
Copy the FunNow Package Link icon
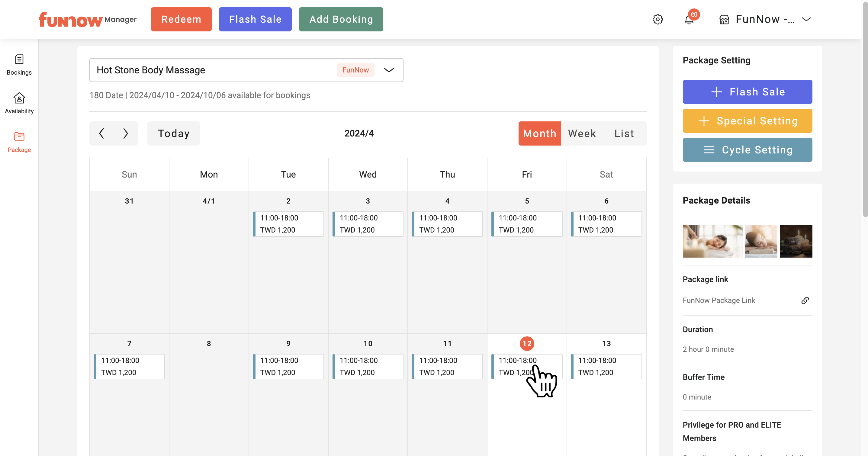pos(805,300)
